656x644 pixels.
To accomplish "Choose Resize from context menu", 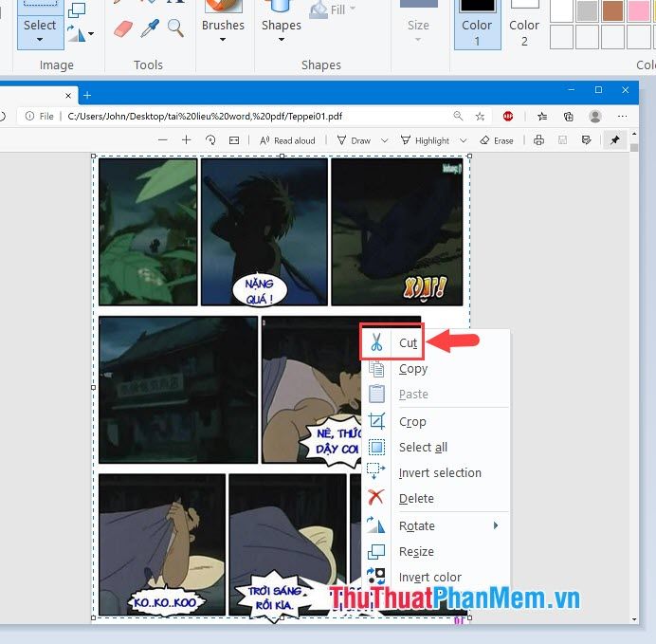I will click(x=435, y=551).
